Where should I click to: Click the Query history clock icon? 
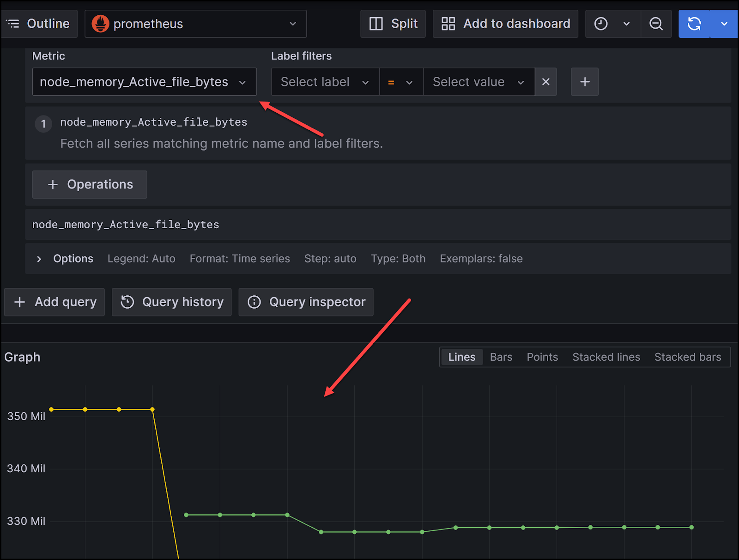click(x=127, y=302)
